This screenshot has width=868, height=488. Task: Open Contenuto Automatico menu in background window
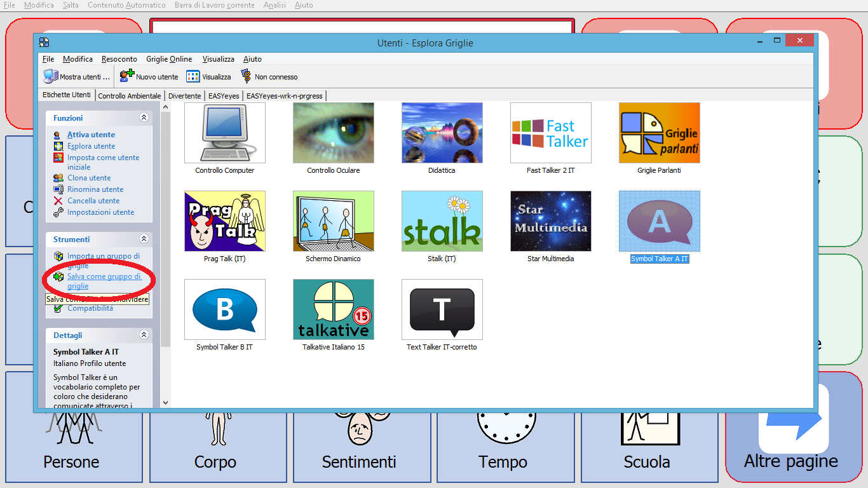127,5
